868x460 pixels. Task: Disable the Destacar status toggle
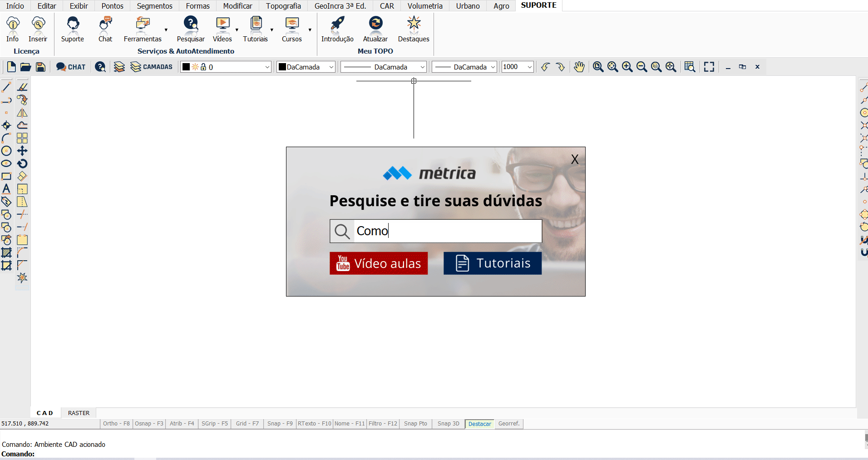click(x=479, y=424)
